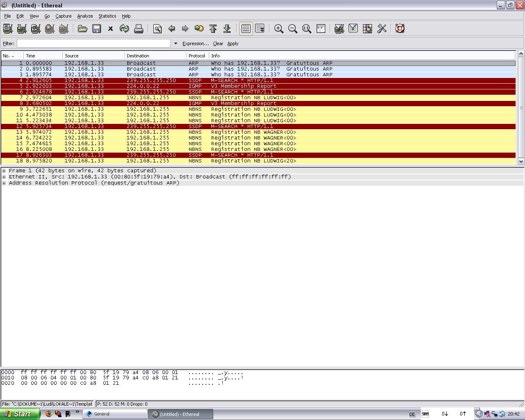Open the File menu
Screen dimensions: 525x420
7,16
